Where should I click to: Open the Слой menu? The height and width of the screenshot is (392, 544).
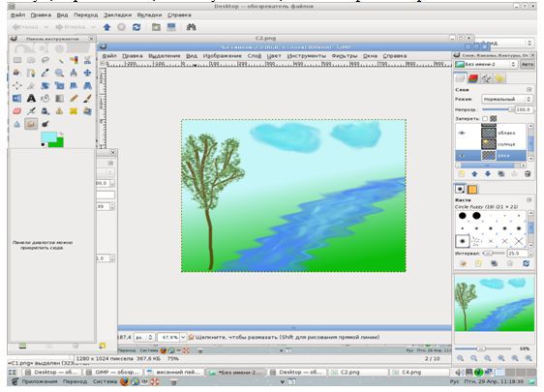(254, 56)
